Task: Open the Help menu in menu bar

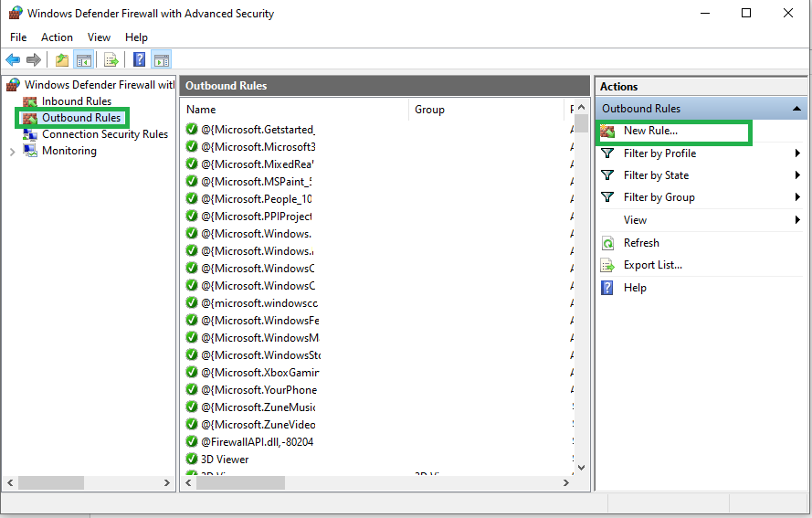Action: click(136, 37)
